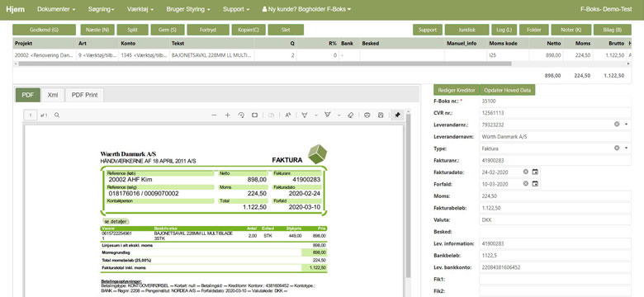Viewport: 644px width, 297px height.
Task: Open the Log (L) button
Action: 504,30
